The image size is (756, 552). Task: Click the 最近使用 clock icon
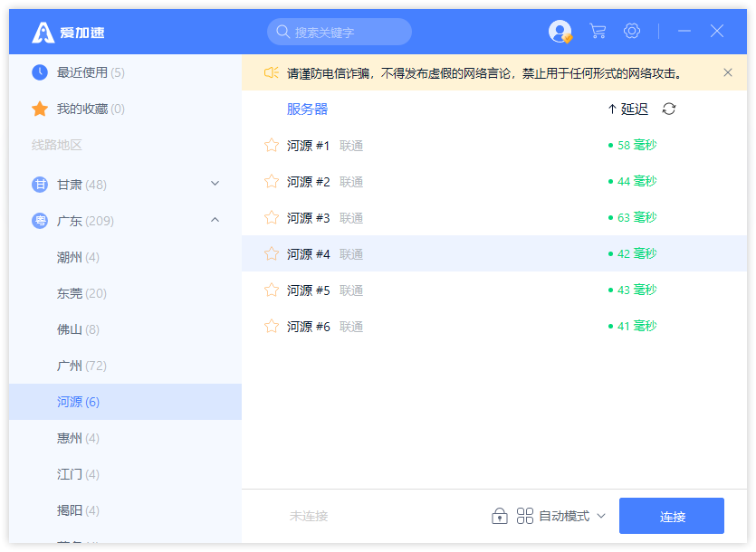point(40,72)
